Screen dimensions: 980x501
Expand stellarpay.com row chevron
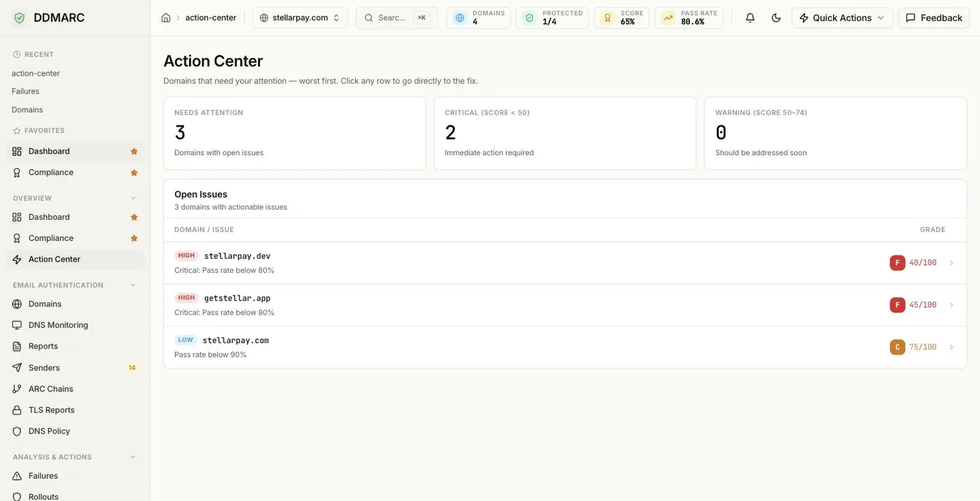[x=951, y=347]
